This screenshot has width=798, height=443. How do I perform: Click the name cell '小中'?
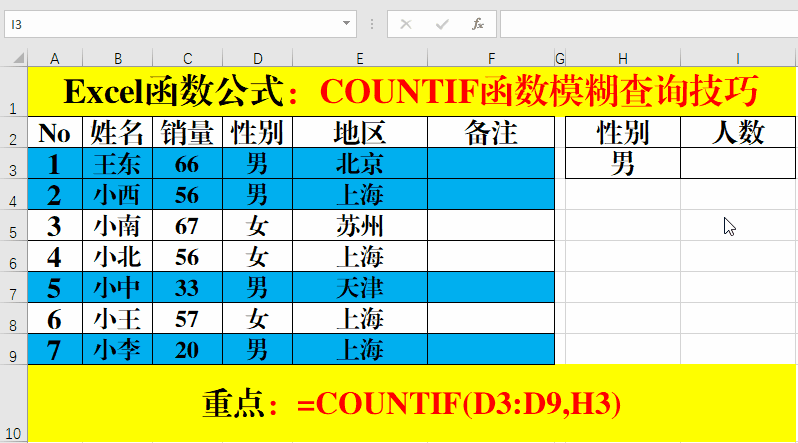(118, 288)
